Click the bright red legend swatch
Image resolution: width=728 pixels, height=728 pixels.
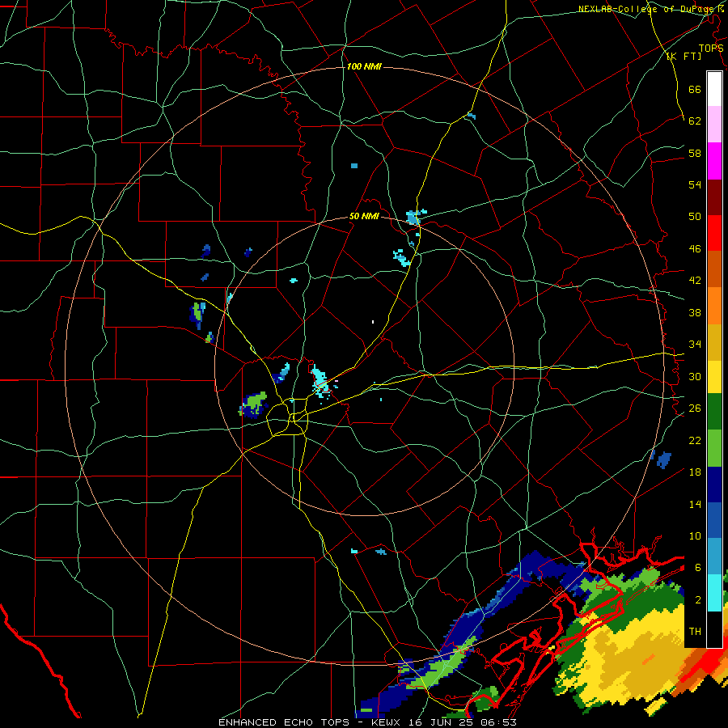[x=714, y=233]
